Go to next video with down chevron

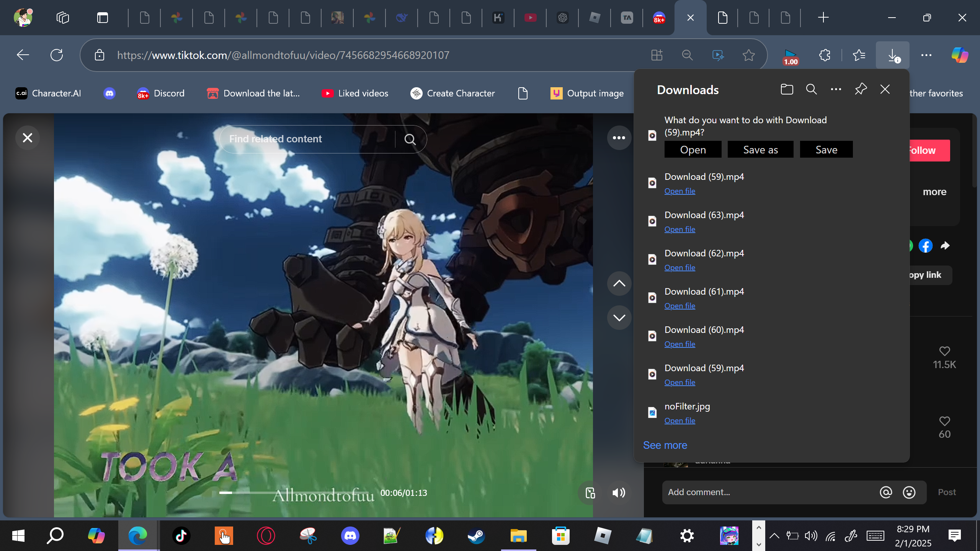[619, 318]
